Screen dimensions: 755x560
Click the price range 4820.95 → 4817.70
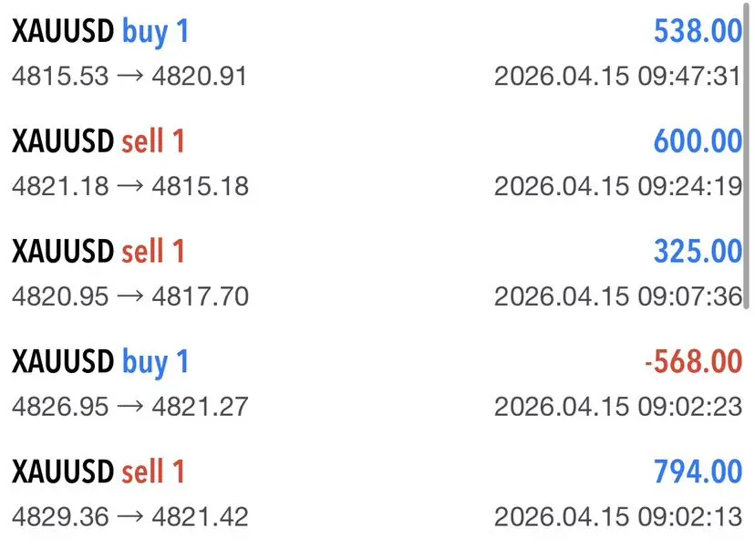[130, 296]
